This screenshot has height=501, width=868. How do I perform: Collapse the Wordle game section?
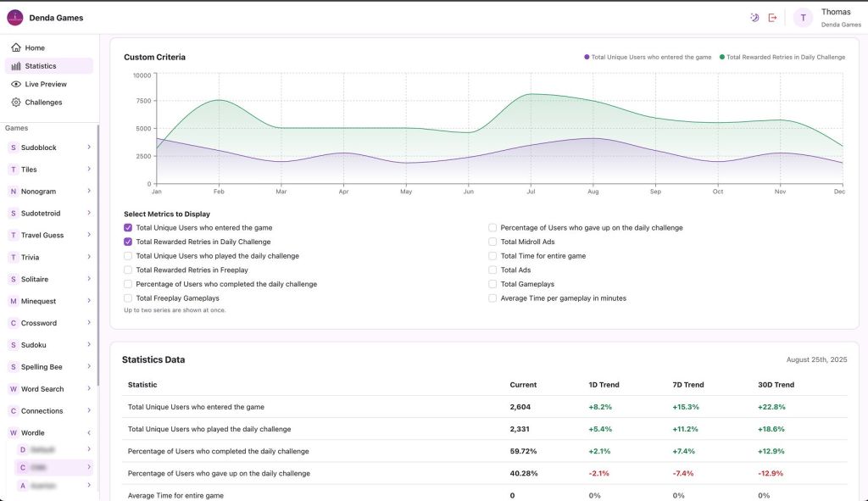point(89,433)
